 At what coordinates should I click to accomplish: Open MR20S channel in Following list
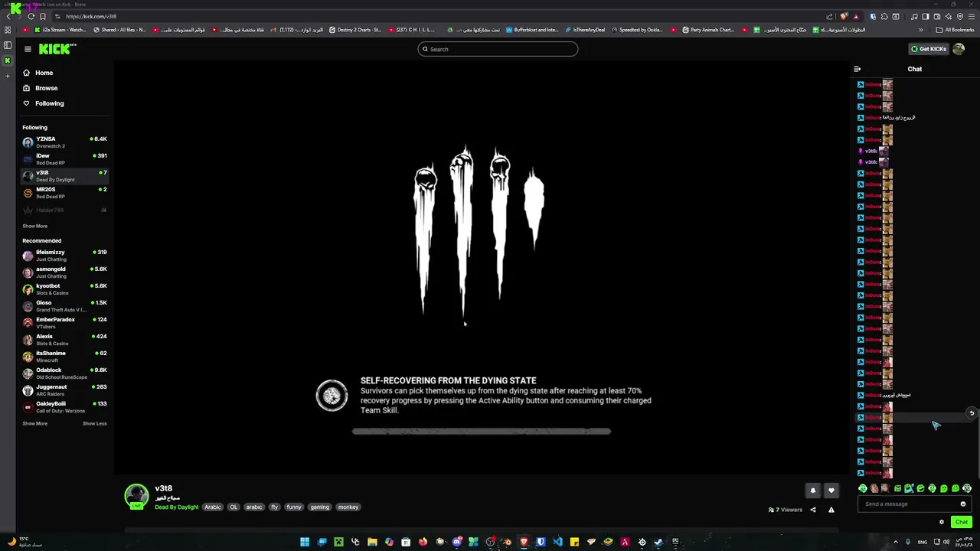tap(65, 193)
